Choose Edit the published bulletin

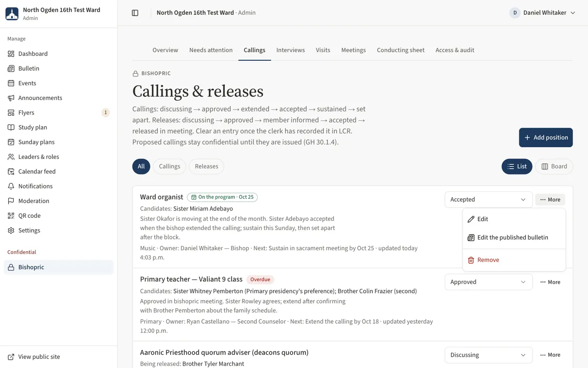click(514, 237)
